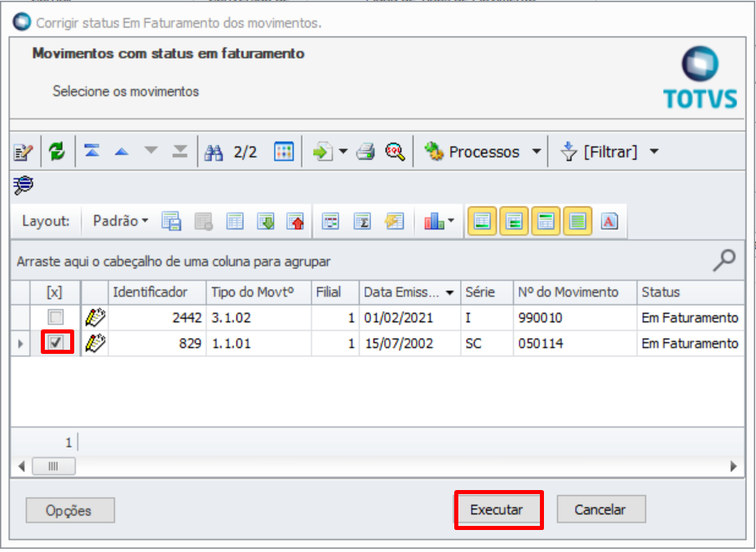Jump to the last record
The height and width of the screenshot is (552, 756).
pyautogui.click(x=180, y=151)
